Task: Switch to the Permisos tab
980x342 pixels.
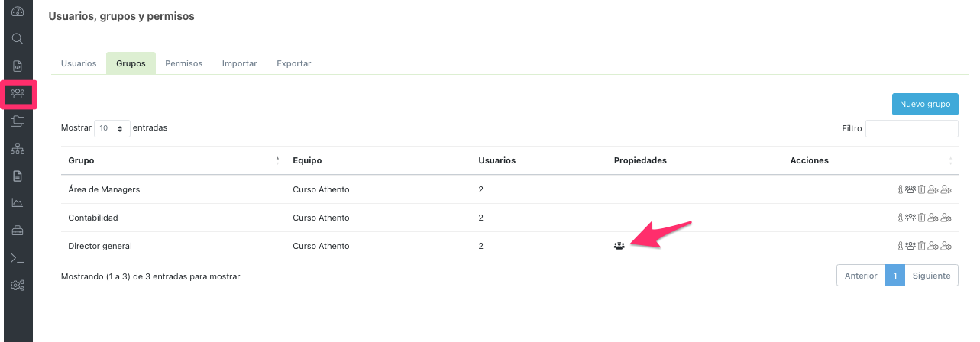Action: pos(183,63)
